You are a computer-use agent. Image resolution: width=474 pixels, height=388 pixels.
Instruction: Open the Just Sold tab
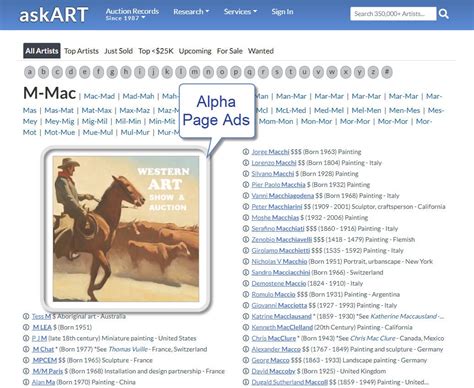(x=118, y=51)
